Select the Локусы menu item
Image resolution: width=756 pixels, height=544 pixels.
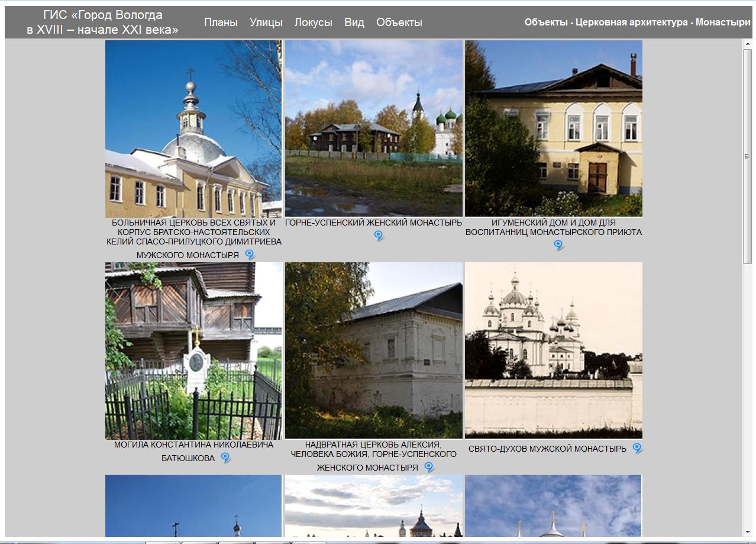pyautogui.click(x=313, y=22)
